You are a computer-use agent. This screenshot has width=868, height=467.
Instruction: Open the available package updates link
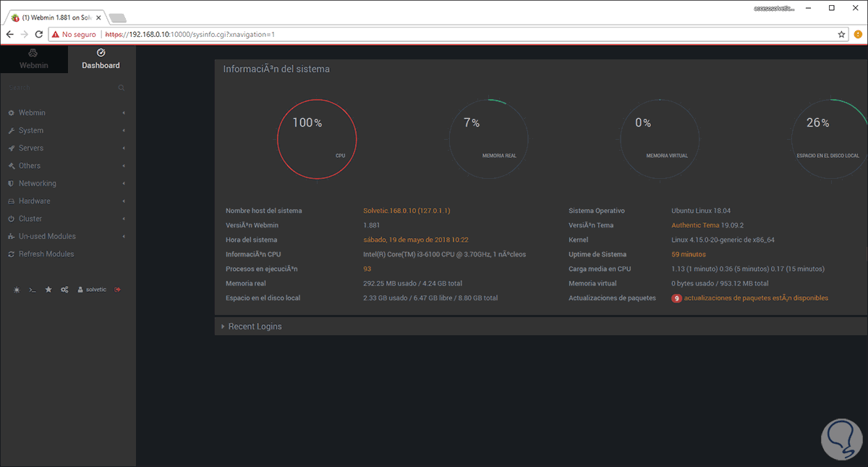coord(756,298)
